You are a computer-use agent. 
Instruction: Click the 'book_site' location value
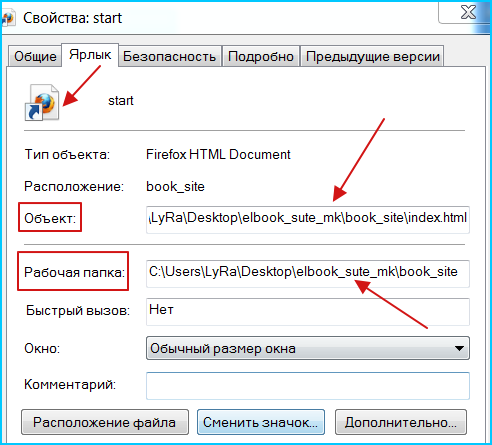175,187
